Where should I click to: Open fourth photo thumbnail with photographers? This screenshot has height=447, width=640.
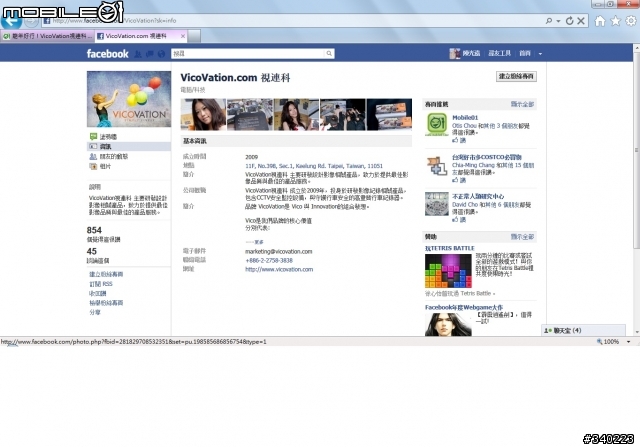click(x=343, y=115)
